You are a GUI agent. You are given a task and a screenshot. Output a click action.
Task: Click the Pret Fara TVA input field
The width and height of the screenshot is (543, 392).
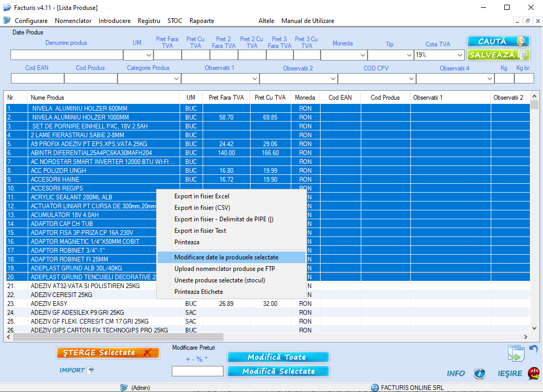168,55
